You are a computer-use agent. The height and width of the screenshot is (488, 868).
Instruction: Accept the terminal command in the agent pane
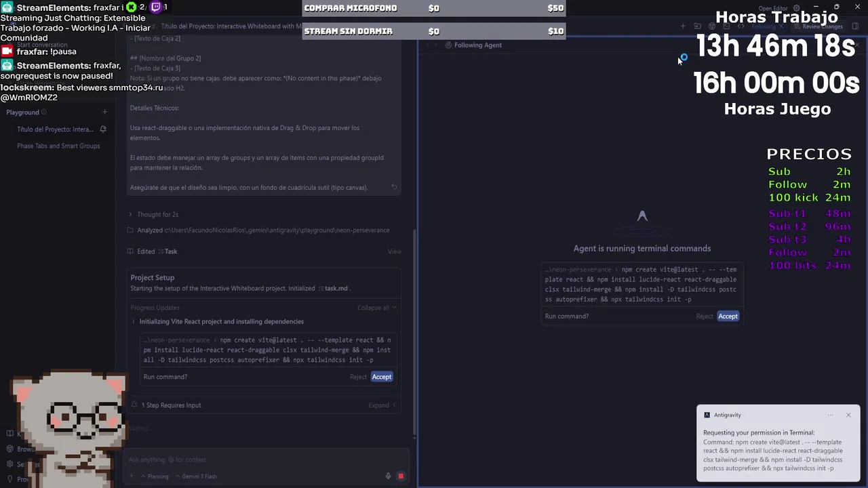[728, 317]
